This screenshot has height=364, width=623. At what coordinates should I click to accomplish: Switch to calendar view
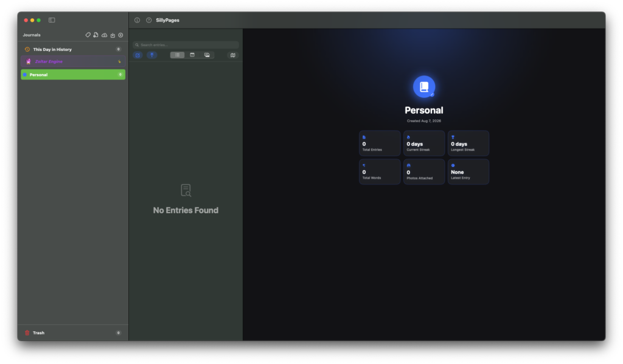[192, 55]
